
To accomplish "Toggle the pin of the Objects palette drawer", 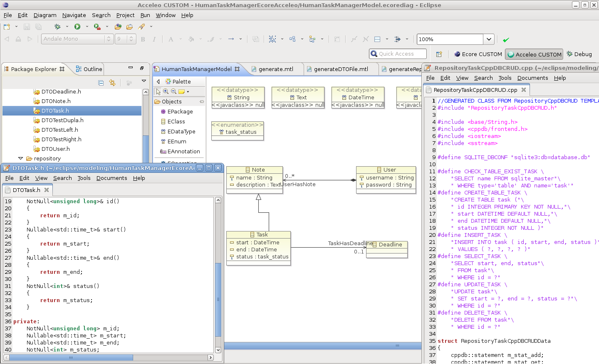I will click(202, 101).
